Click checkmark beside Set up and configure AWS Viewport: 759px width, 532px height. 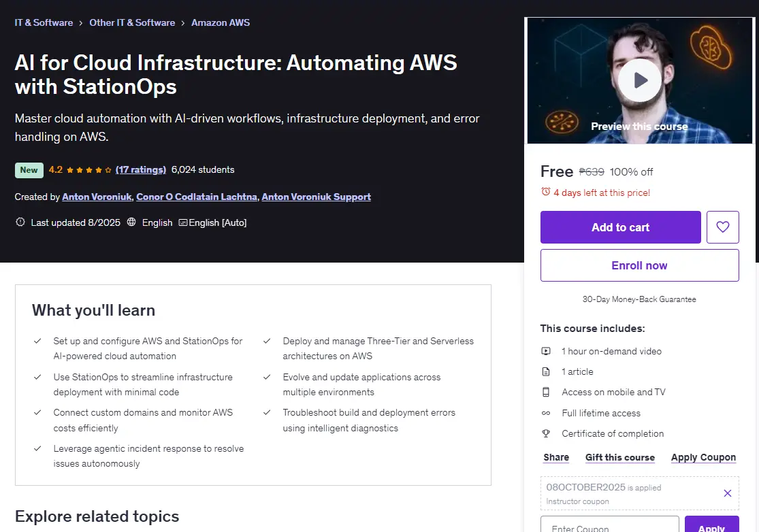tap(37, 341)
